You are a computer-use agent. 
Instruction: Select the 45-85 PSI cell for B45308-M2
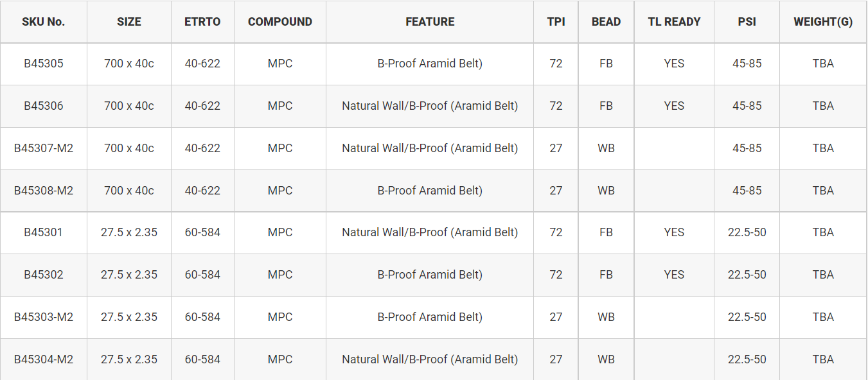coord(747,191)
